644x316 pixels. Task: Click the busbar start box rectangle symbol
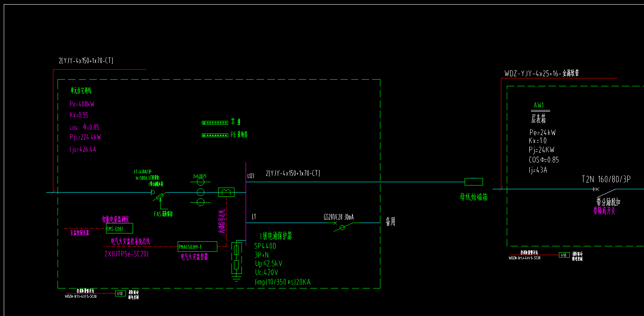click(x=473, y=182)
